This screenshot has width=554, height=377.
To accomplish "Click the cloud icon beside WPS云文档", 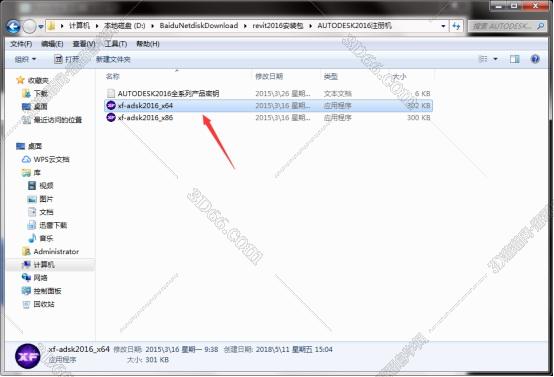I will pos(26,159).
